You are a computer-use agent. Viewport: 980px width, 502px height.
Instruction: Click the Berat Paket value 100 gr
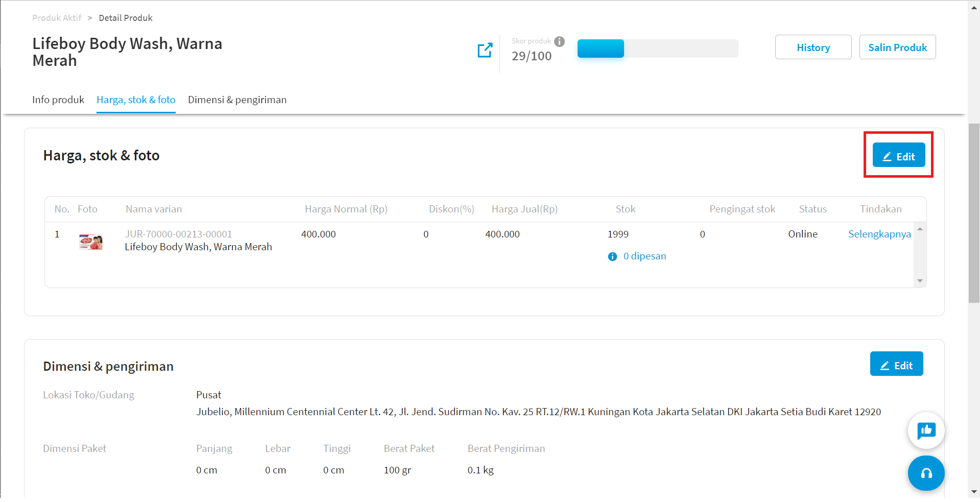[397, 470]
